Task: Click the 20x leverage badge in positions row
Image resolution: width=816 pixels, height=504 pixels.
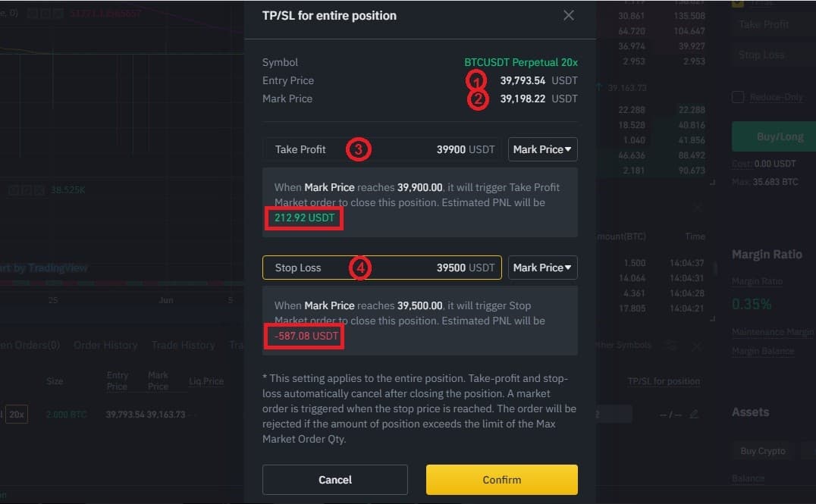Action: 17,414
